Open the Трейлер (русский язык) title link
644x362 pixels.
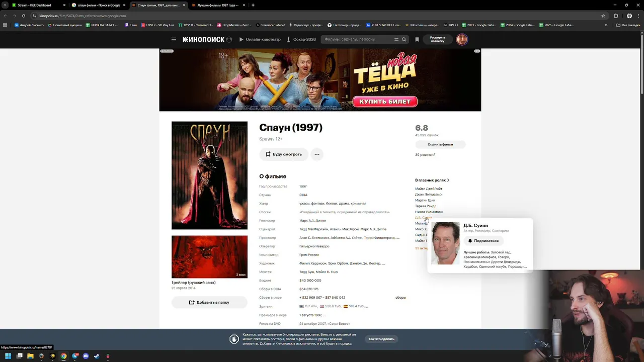(x=193, y=283)
